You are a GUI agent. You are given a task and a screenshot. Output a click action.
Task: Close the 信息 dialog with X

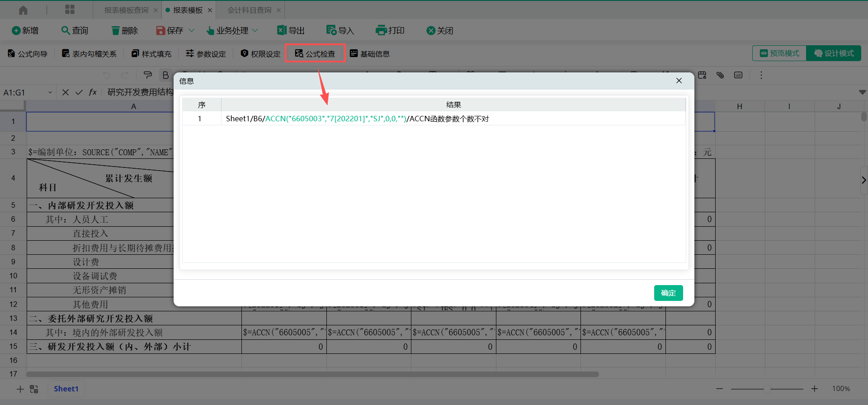click(679, 81)
